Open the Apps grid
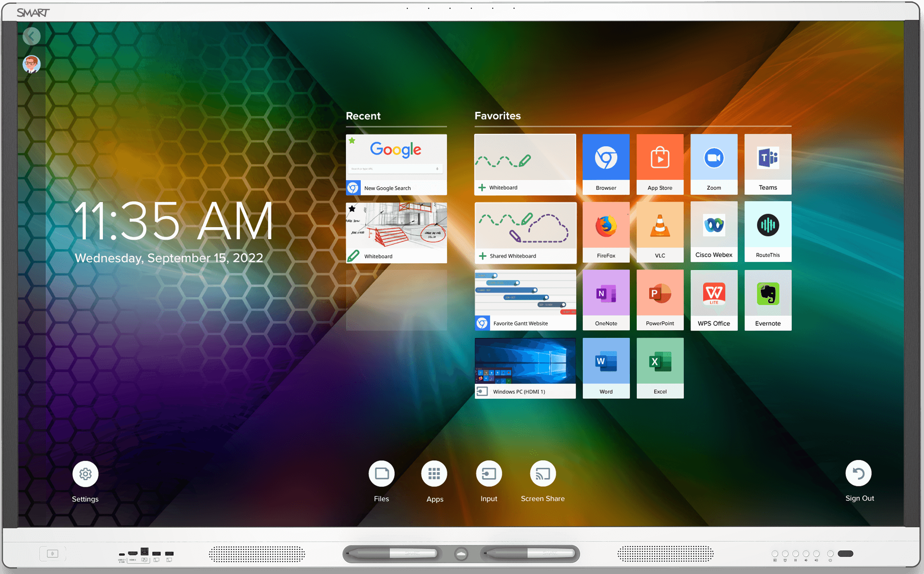 tap(434, 474)
